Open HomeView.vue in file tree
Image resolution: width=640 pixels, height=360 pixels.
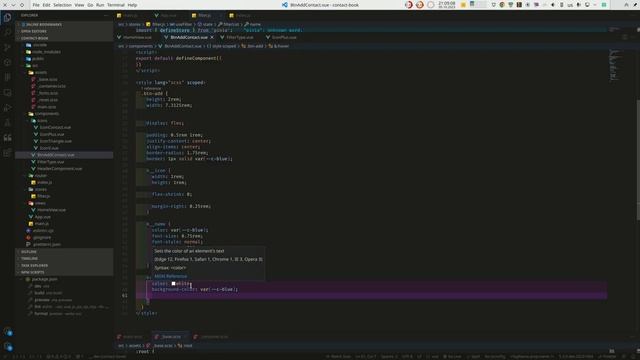[x=64, y=210]
